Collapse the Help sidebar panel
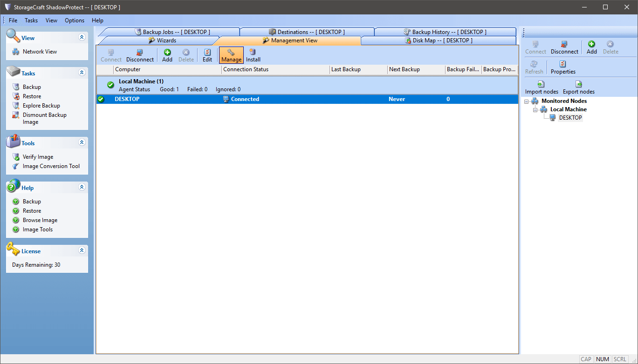The width and height of the screenshot is (638, 364). coord(82,187)
